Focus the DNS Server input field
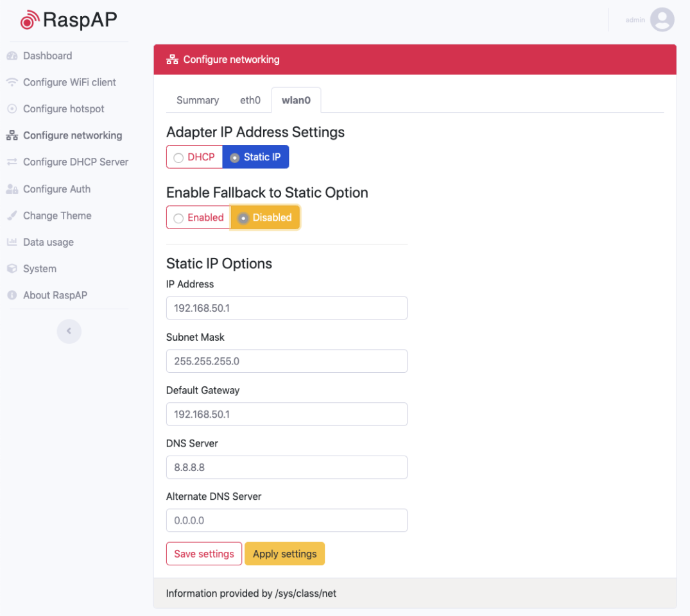 287,467
